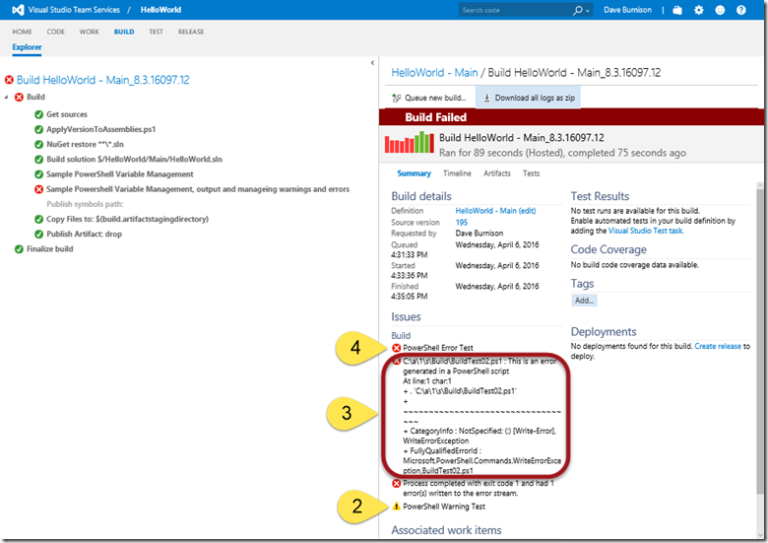768x543 pixels.
Task: Select the Get sources step
Action: click(67, 115)
